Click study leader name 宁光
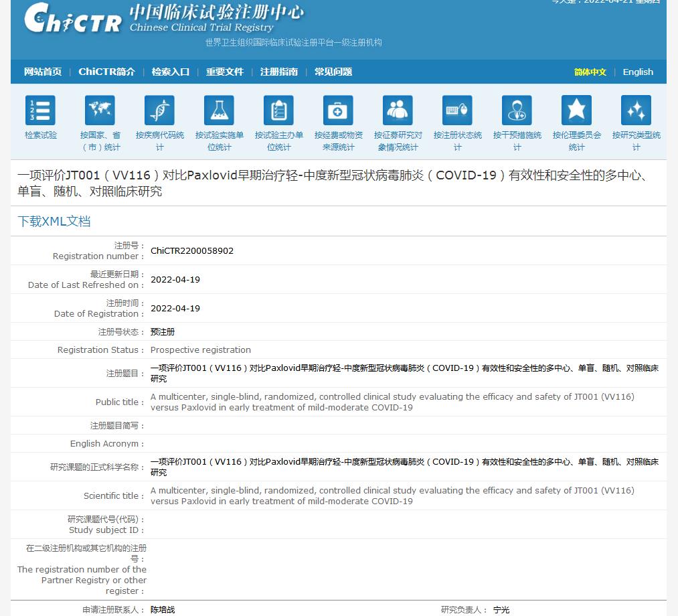The image size is (678, 616). point(501,609)
